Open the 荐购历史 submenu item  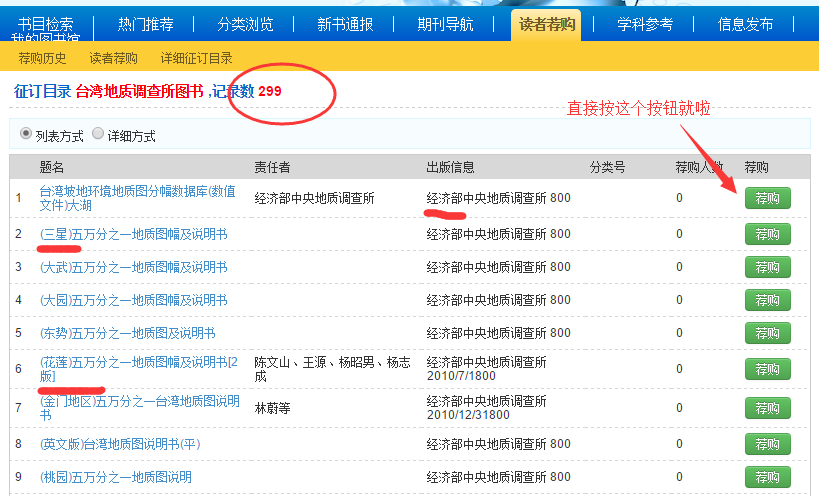(x=43, y=58)
